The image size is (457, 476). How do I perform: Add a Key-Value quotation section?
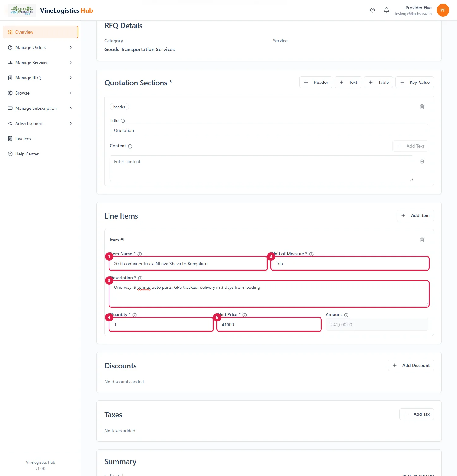pos(414,82)
